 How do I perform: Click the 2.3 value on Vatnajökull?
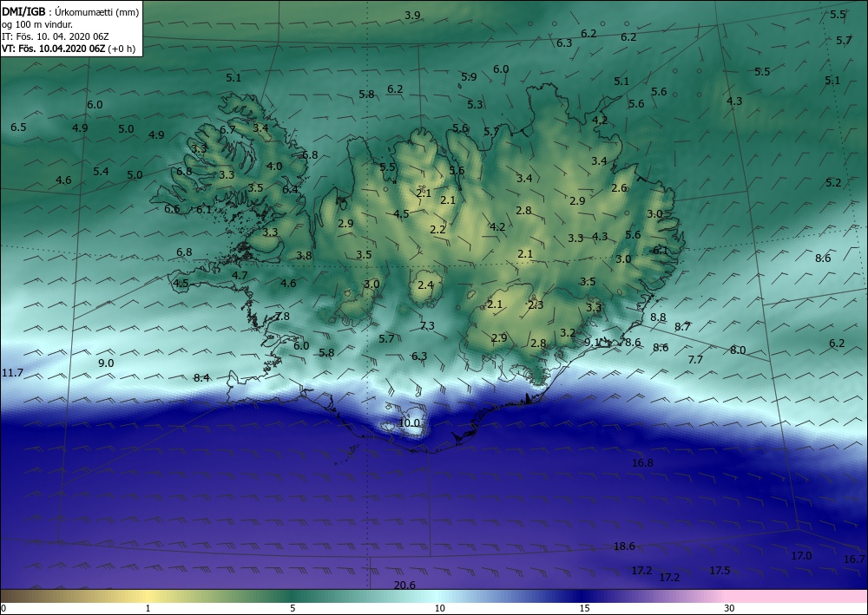tap(536, 304)
